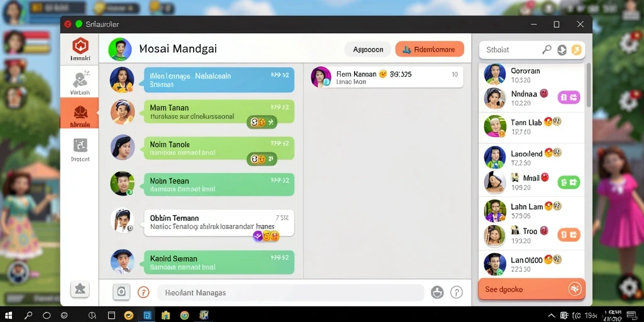Image resolution: width=644 pixels, height=322 pixels.
Task: Select the Mnail contact
Action: click(x=531, y=182)
